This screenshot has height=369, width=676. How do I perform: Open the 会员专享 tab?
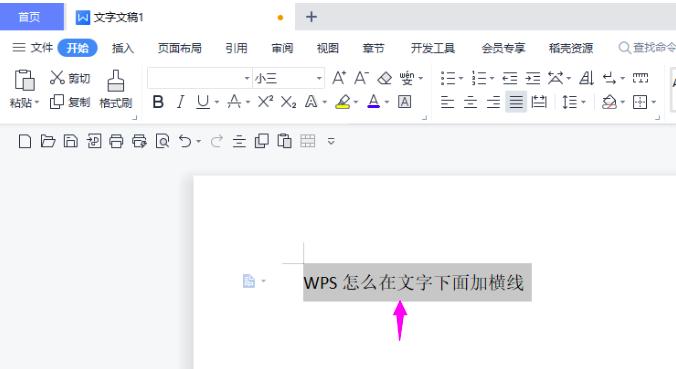click(x=503, y=48)
